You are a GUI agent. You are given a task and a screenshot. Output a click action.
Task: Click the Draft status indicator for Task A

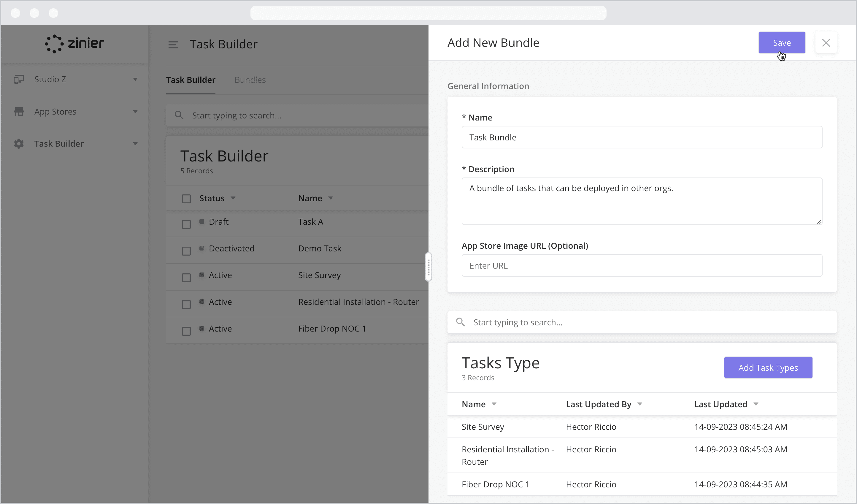click(202, 221)
